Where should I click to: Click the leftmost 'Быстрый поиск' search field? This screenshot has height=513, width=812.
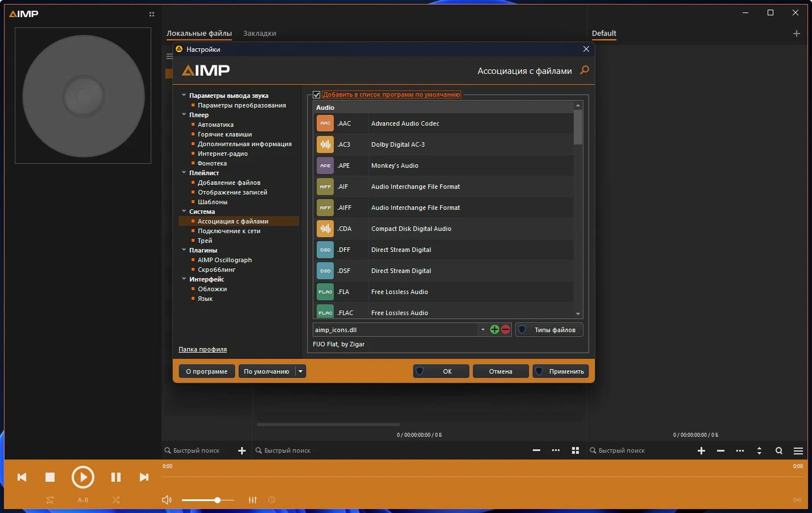click(196, 450)
